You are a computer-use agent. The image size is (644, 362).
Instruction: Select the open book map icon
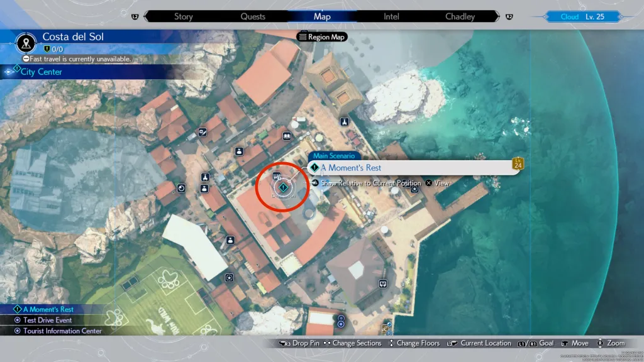click(x=287, y=136)
